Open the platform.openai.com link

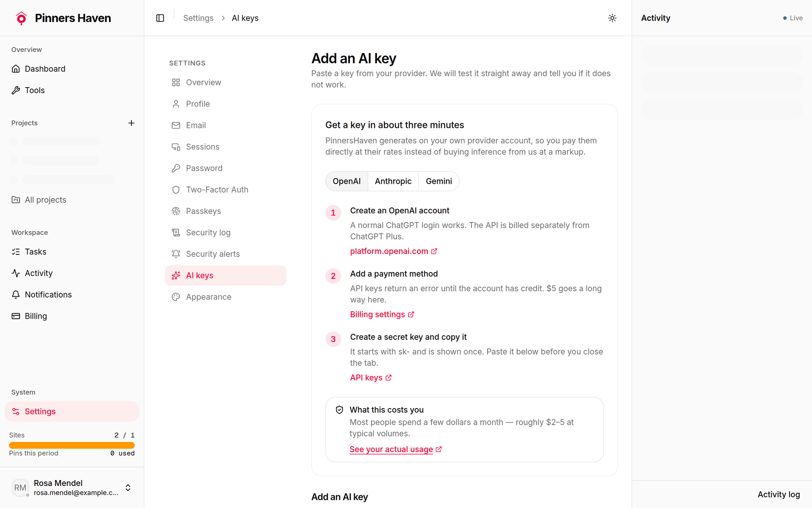[x=393, y=251]
